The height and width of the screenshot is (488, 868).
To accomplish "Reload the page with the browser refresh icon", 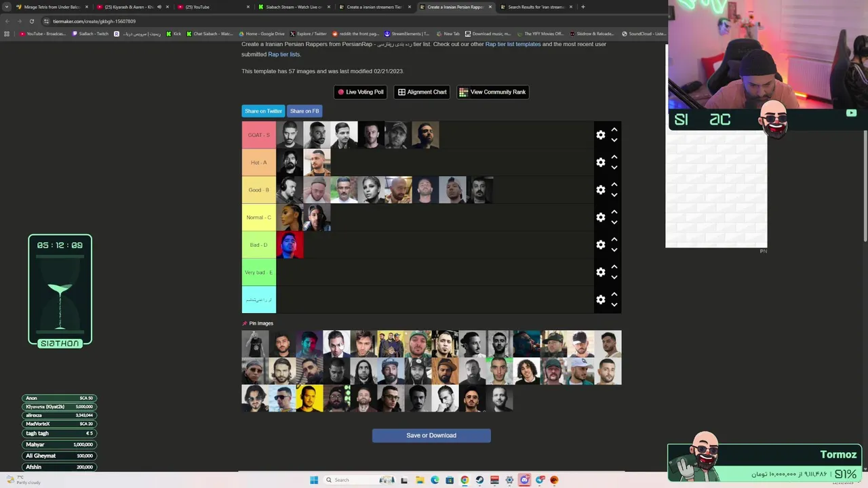I will pyautogui.click(x=31, y=21).
